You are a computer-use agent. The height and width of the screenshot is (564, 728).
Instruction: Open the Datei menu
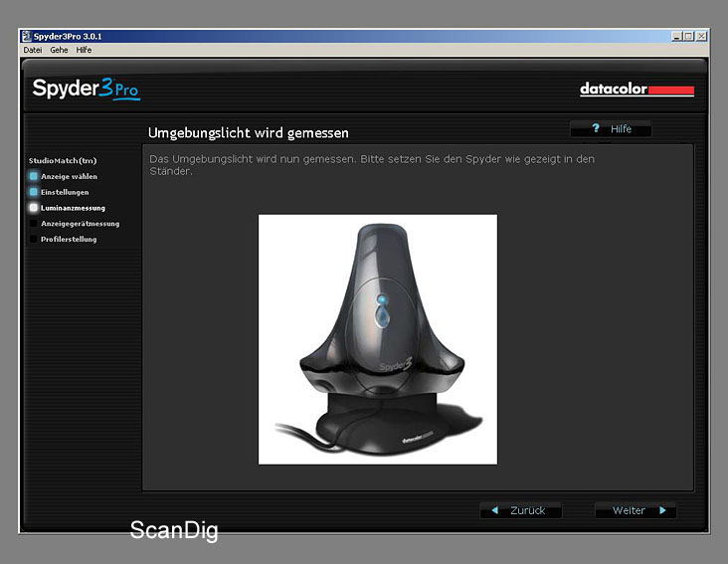pos(33,50)
